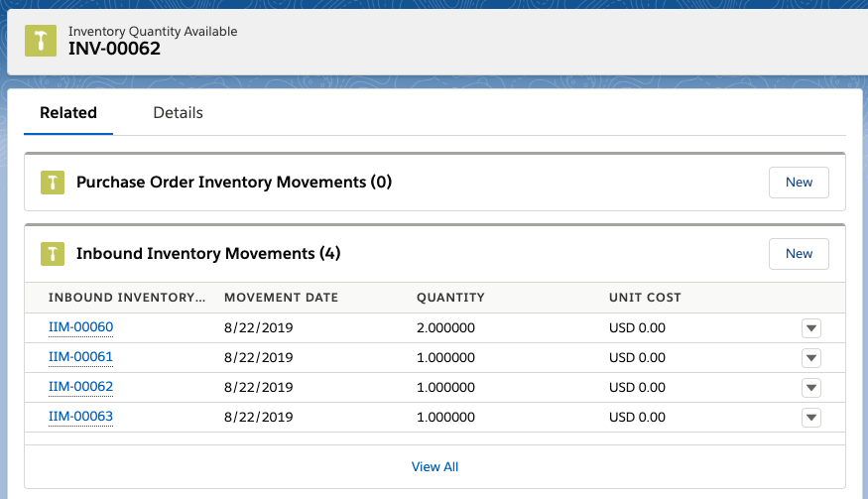Click the INV-00062 record title

[115, 49]
